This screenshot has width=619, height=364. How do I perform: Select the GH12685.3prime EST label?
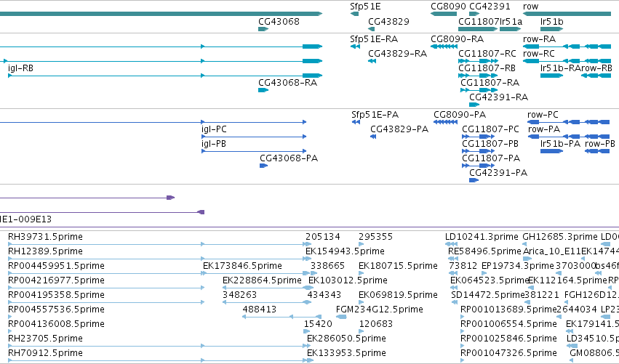(x=560, y=237)
